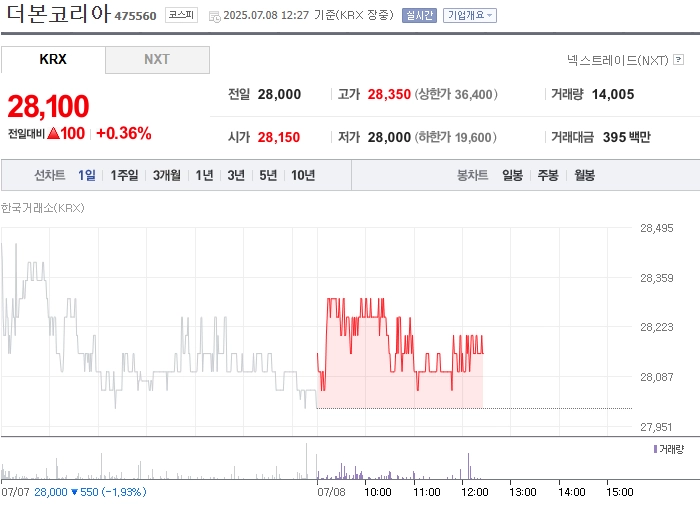Click the 12:00 time axis marker
Screen dimensions: 700x515
(475, 492)
